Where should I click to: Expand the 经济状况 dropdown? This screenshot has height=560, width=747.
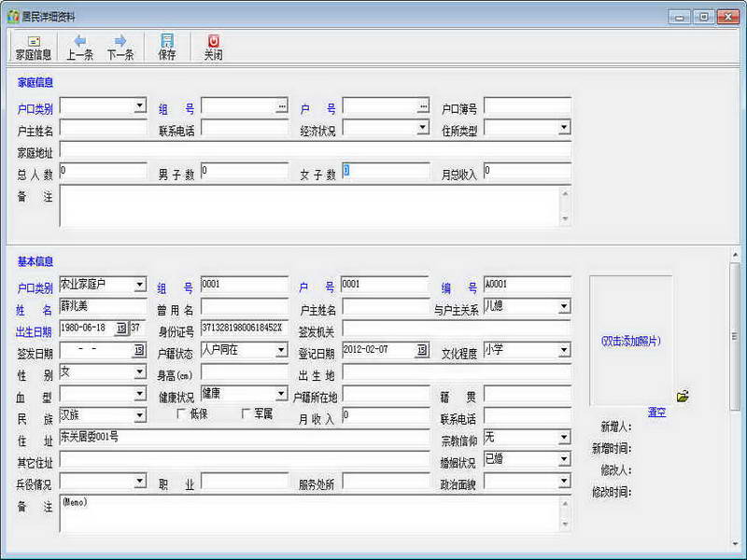(x=423, y=127)
